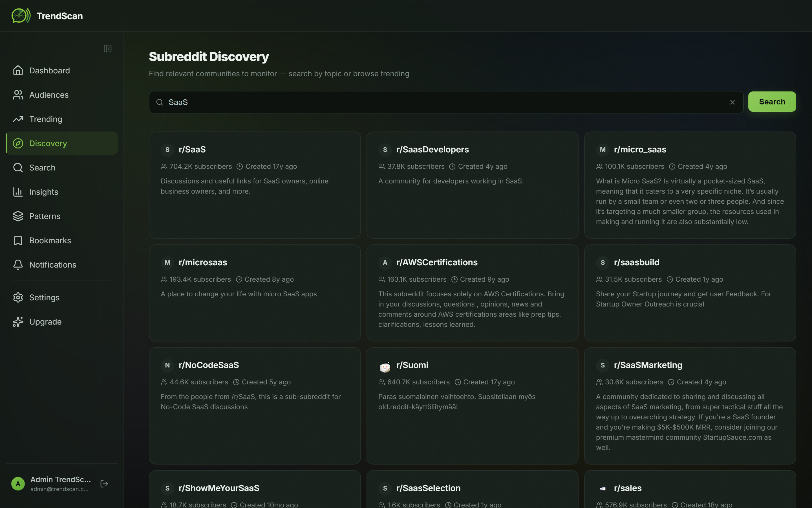Viewport: 812px width, 508px height.
Task: Click the Subreddit Discovery heading
Action: point(209,57)
